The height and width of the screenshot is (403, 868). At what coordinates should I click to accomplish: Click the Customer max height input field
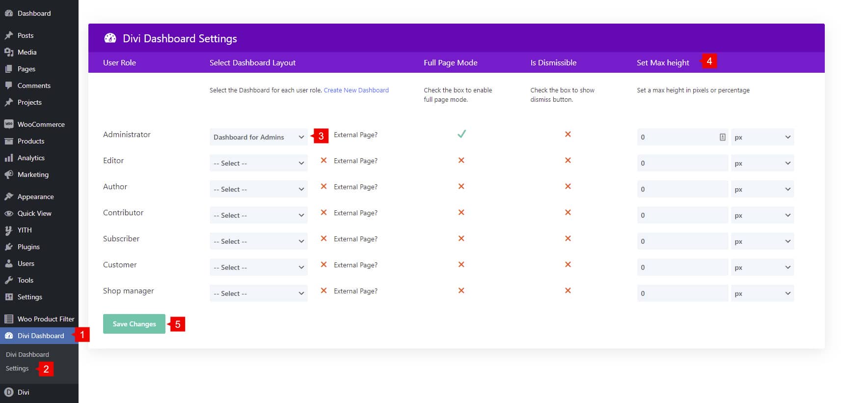[682, 267]
